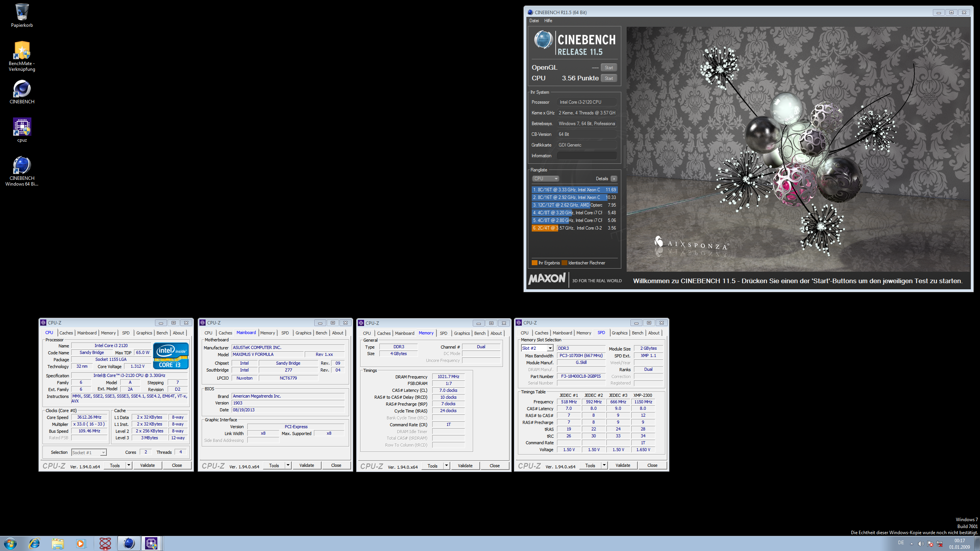Image resolution: width=980 pixels, height=551 pixels.
Task: Open the BenchMate Verknüpfung desktop shortcut
Action: click(x=22, y=56)
